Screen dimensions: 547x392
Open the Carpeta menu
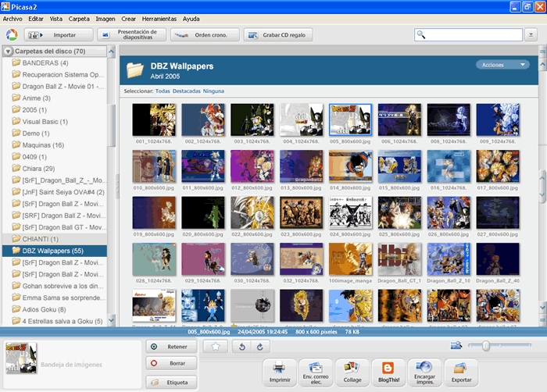coord(79,19)
